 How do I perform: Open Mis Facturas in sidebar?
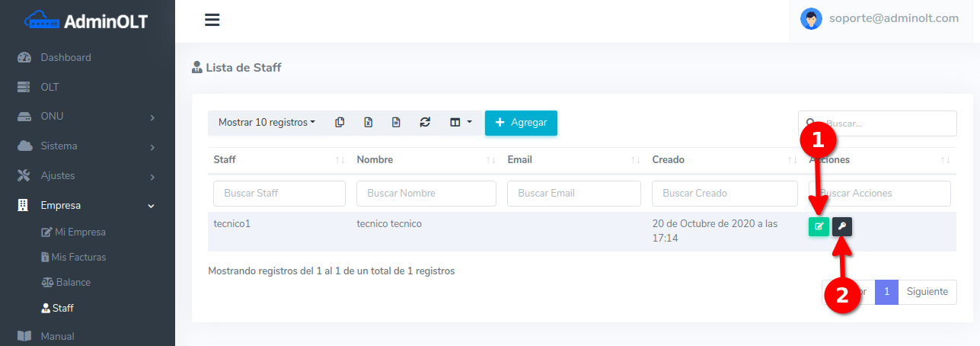pyautogui.click(x=78, y=257)
